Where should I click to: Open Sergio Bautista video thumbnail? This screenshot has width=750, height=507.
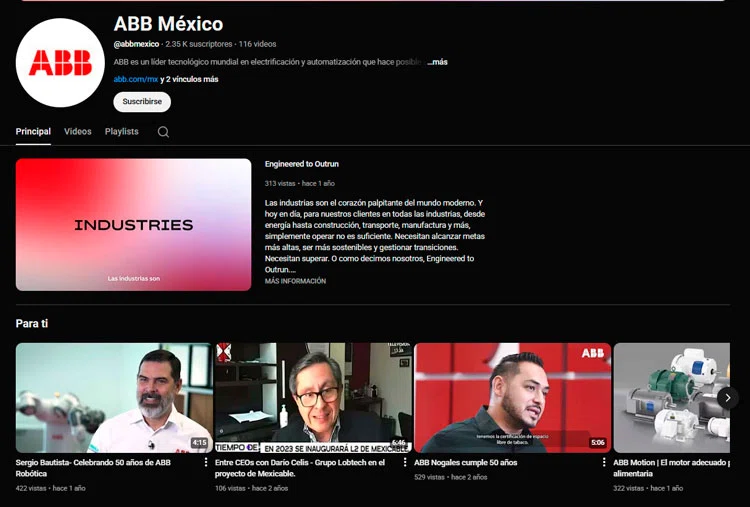pyautogui.click(x=114, y=398)
